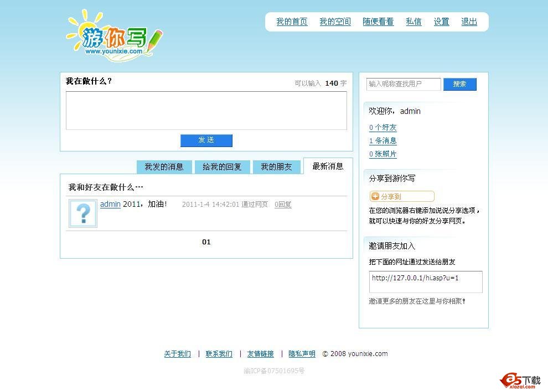Screen dimensions: 548x392
Task: Open the 1 条消息 link
Action: pos(382,141)
